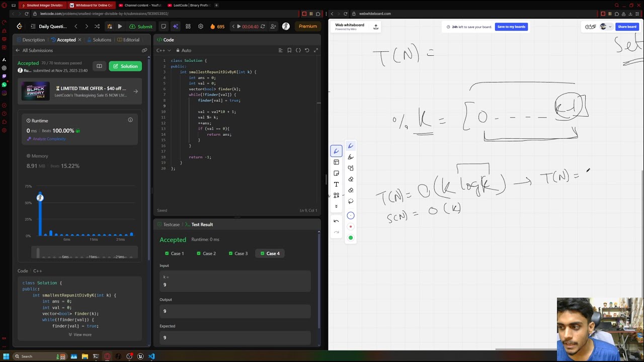Open the Editorial tab

pos(128,40)
